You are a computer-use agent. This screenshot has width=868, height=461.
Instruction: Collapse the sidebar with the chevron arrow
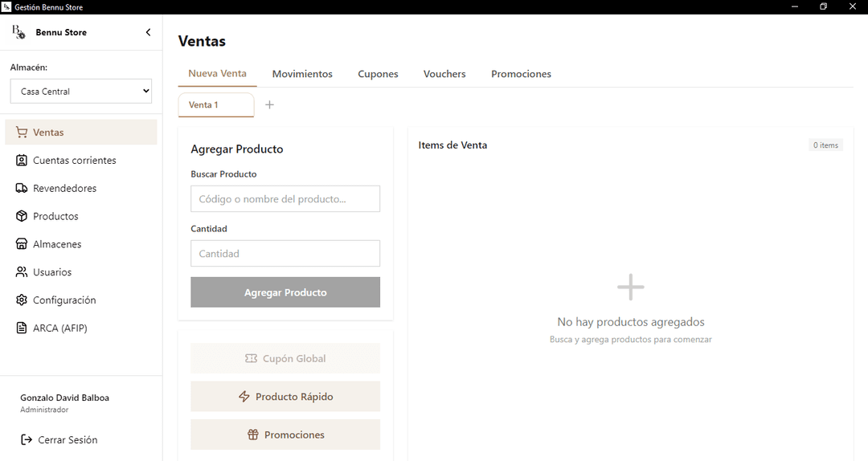148,32
